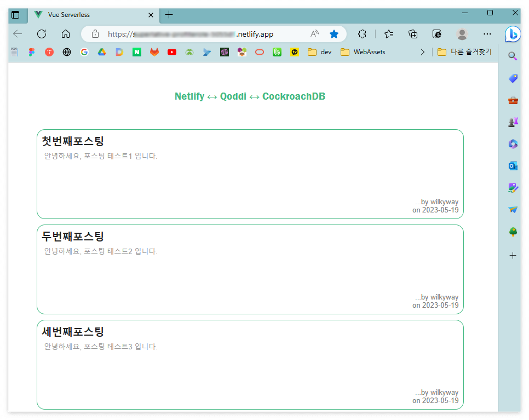Screen dimensions: 529x420
Task: Open sidebar Shopping tag tool
Action: pos(513,78)
